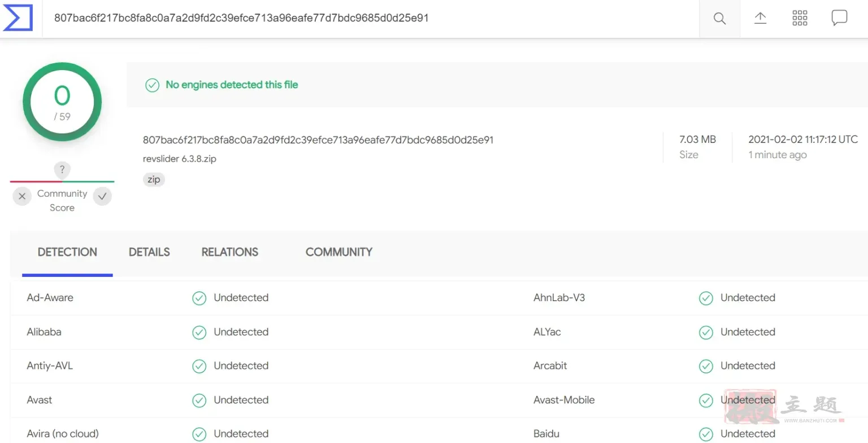This screenshot has width=868, height=443.
Task: Click the search magnifier icon
Action: tap(719, 19)
